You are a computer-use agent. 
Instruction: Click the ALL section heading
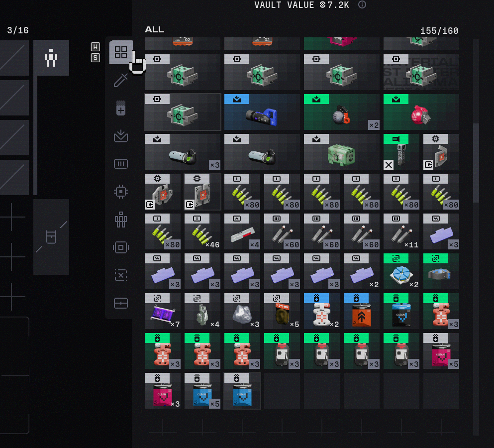coord(154,30)
